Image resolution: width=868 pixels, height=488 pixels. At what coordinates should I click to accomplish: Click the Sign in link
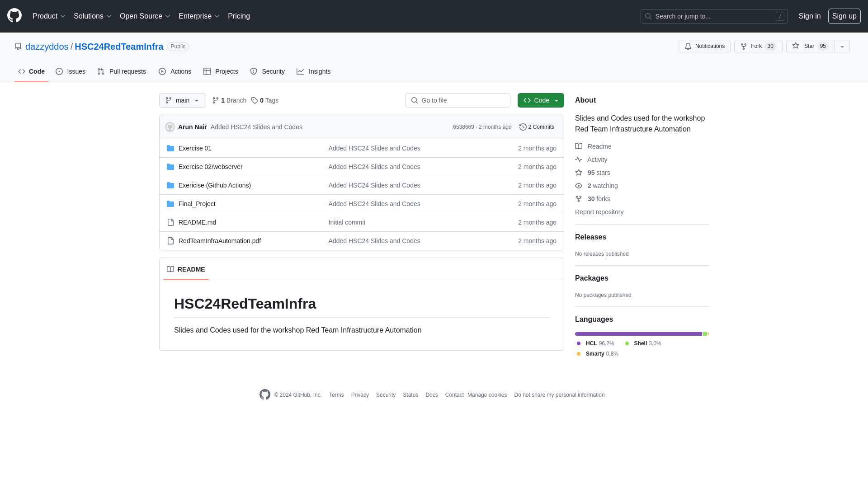coord(810,16)
